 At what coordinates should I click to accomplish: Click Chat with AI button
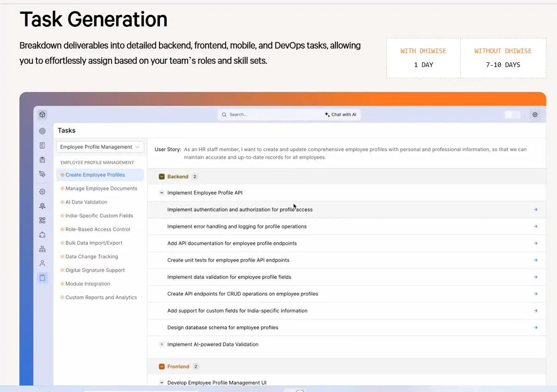point(341,115)
